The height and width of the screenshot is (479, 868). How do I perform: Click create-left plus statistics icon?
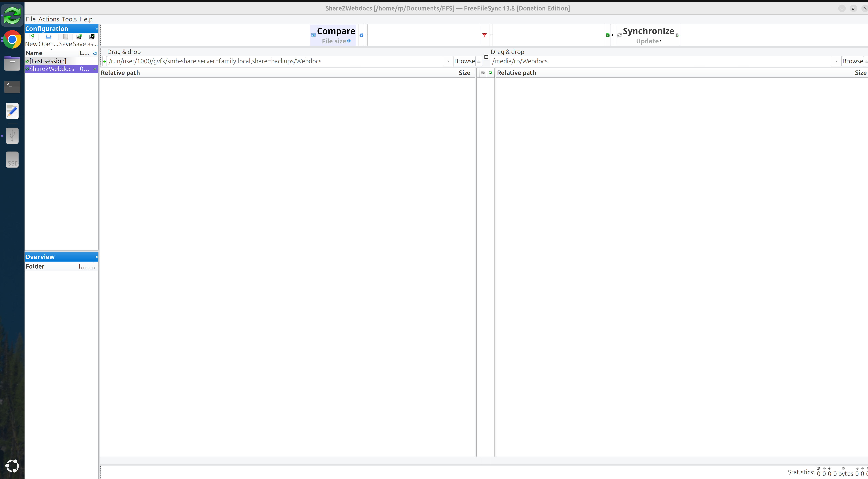pos(830,468)
